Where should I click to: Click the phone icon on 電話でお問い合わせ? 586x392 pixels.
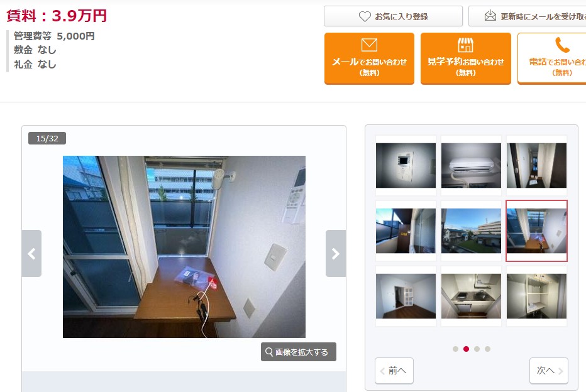562,45
